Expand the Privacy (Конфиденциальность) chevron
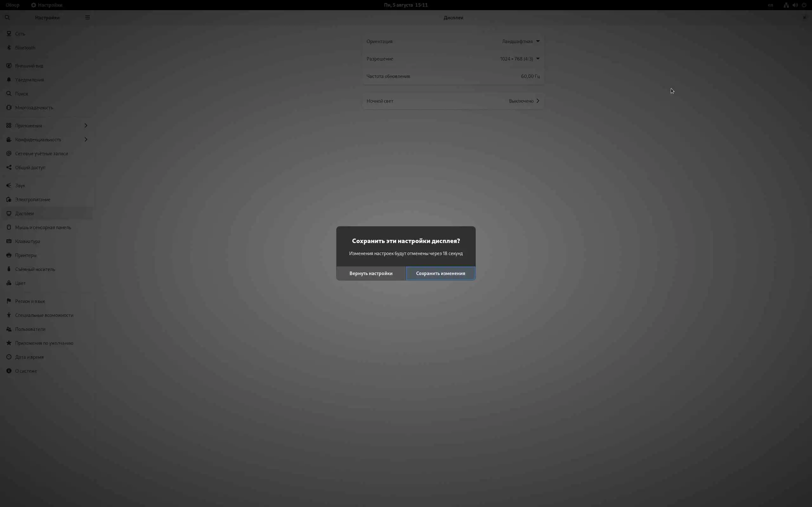 [86, 139]
